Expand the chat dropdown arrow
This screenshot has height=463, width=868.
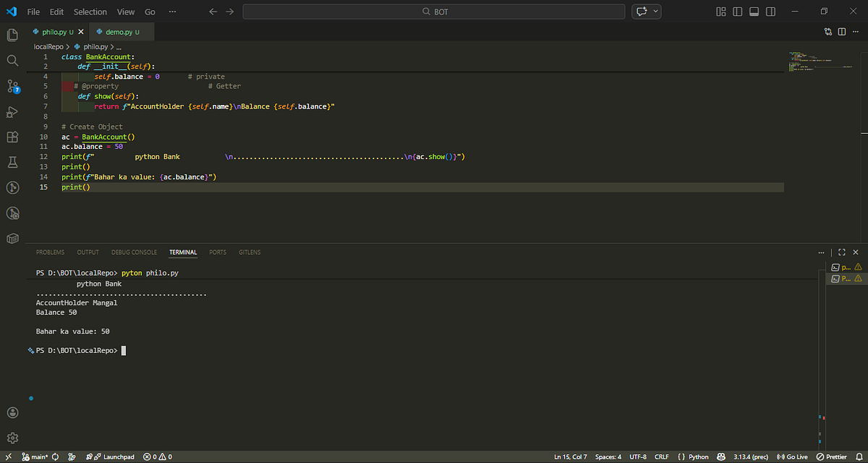tap(656, 12)
